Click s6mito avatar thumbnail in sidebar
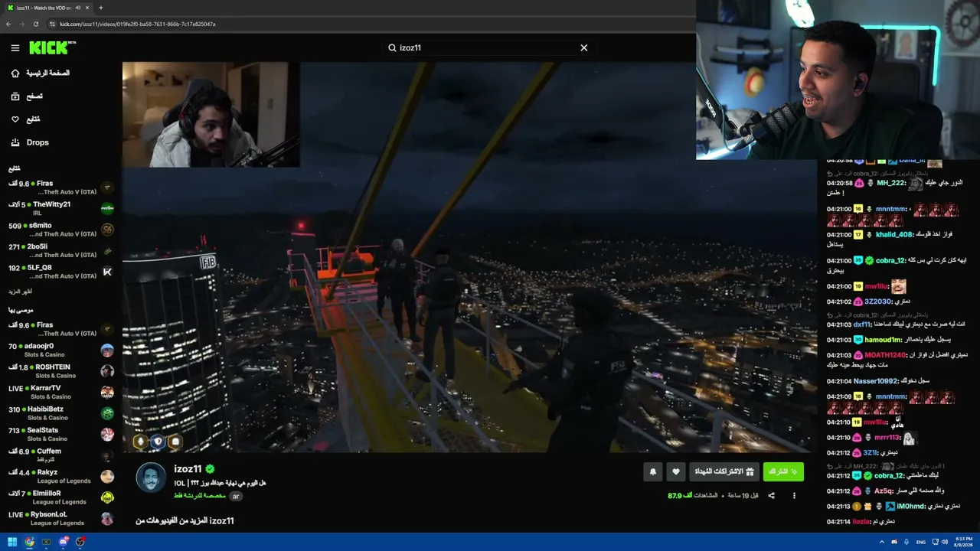This screenshot has height=551, width=980. point(107,230)
